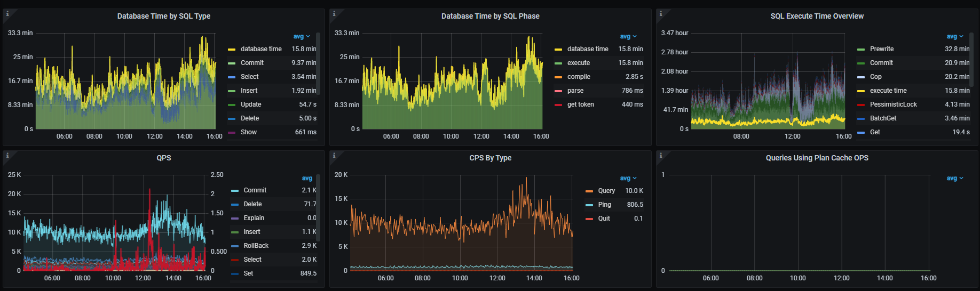Viewport: 980px width, 291px height.
Task: Select the Get legend entry
Action: pos(875,132)
